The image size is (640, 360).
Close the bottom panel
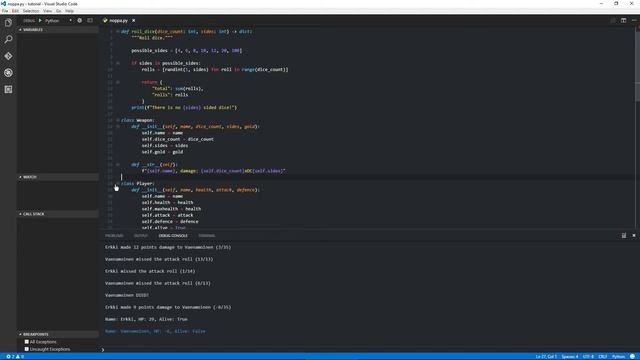(633, 236)
